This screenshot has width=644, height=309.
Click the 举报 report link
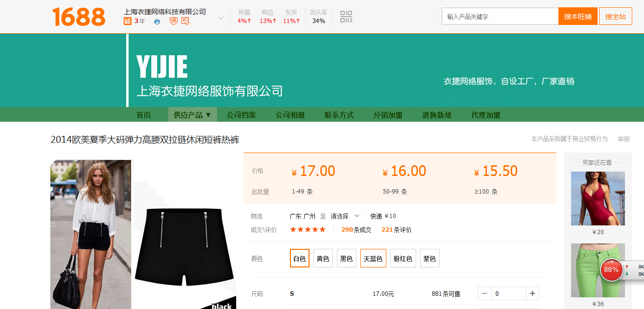[623, 139]
